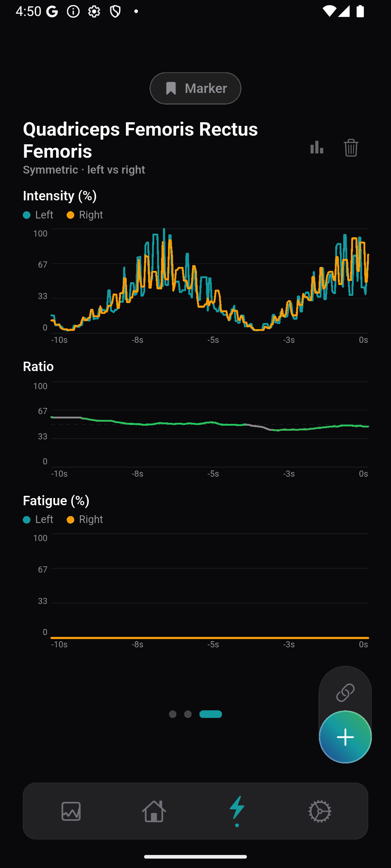This screenshot has width=391, height=868.
Task: Tap the Fatigue chart orange baseline
Action: coord(210,638)
